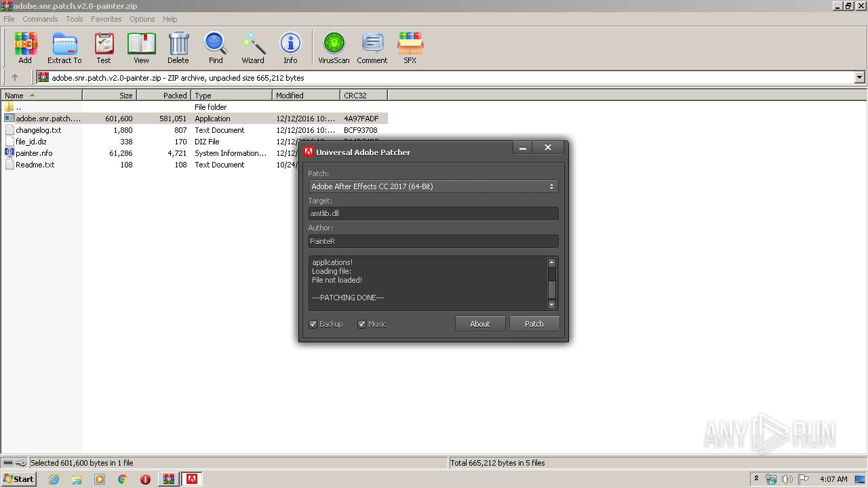Click the Add toolbar icon
This screenshot has width=868, height=488.
click(x=25, y=47)
